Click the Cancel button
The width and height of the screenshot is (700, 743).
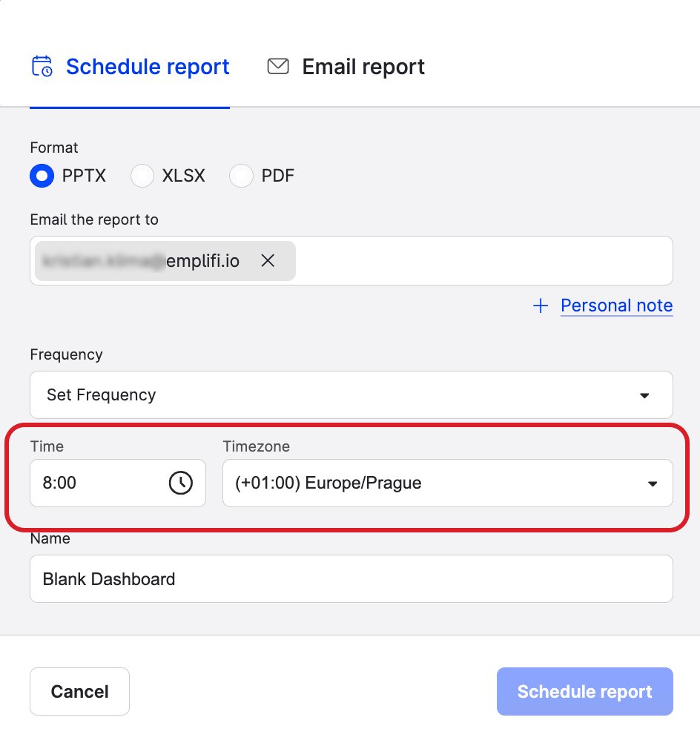79,692
